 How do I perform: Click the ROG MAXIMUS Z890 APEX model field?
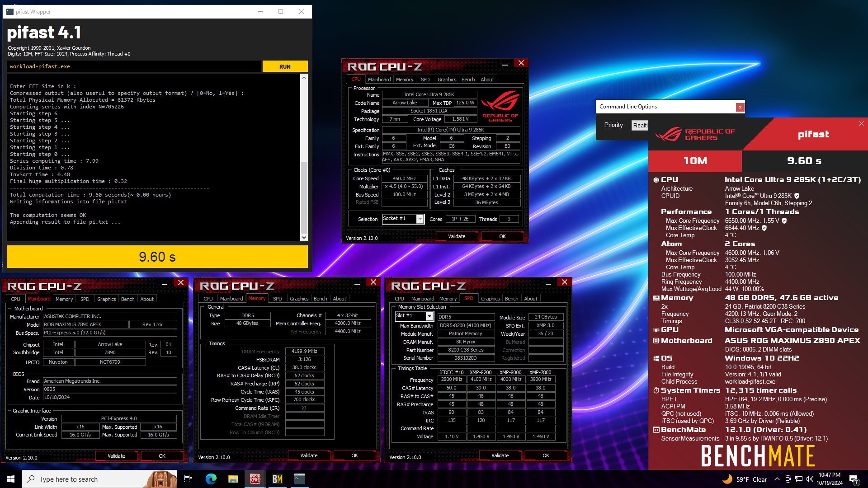coord(85,324)
